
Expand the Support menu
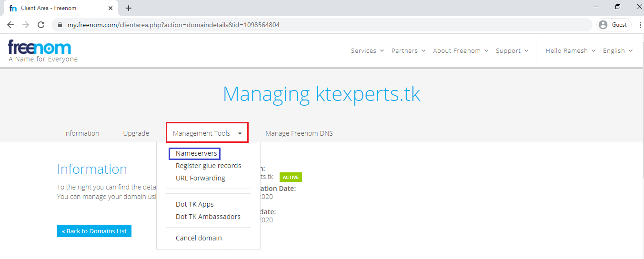point(512,50)
